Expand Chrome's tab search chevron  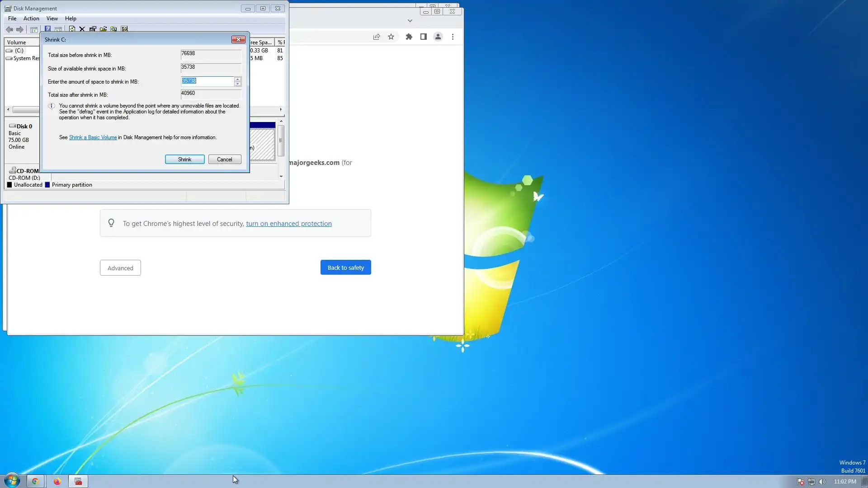pyautogui.click(x=410, y=21)
